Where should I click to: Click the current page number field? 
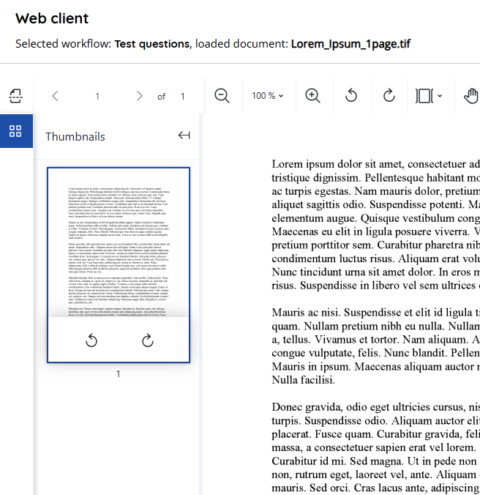97,96
